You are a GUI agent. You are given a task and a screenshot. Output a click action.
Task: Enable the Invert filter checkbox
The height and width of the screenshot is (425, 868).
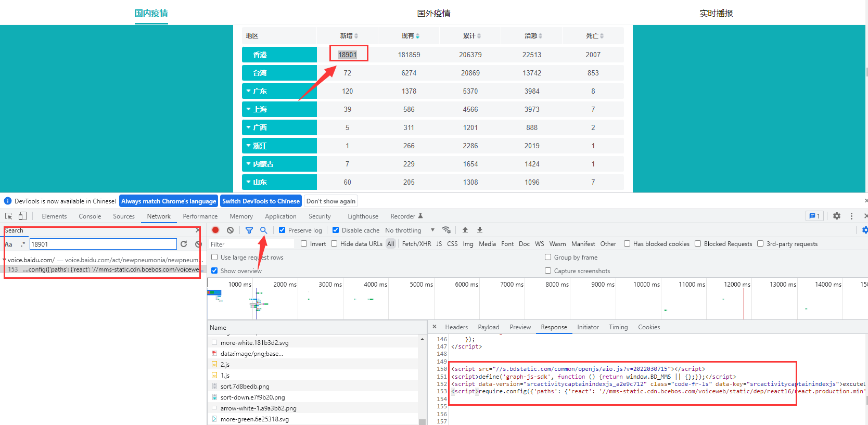coord(304,243)
